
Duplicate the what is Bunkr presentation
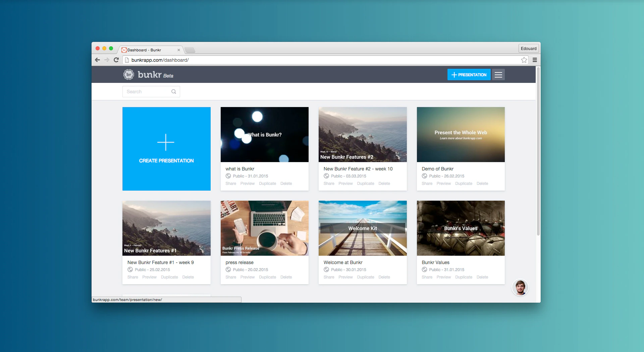tap(267, 184)
